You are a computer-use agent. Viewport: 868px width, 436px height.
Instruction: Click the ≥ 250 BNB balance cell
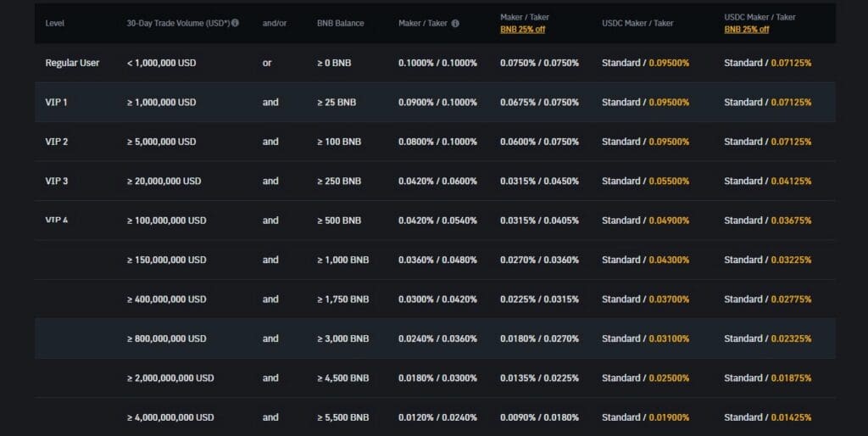(x=339, y=182)
